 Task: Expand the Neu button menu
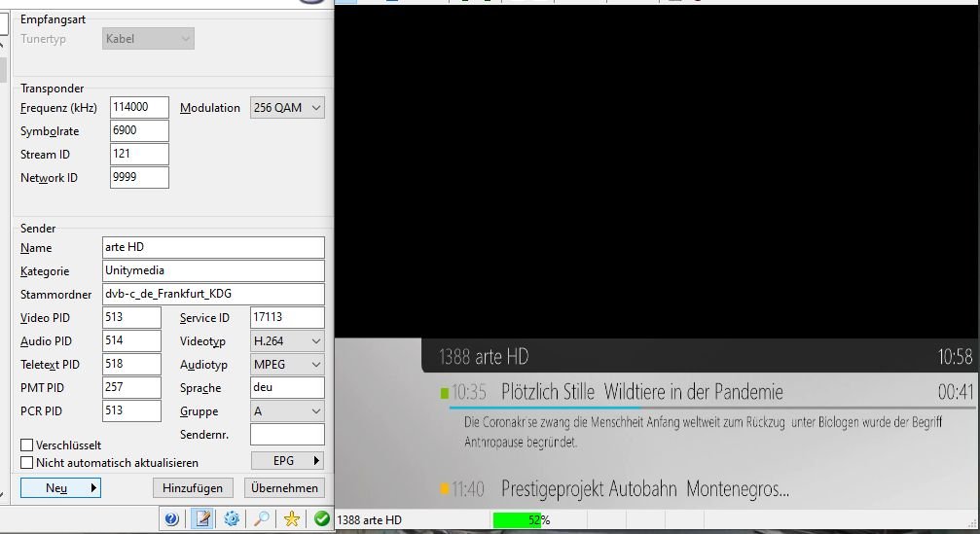60,487
